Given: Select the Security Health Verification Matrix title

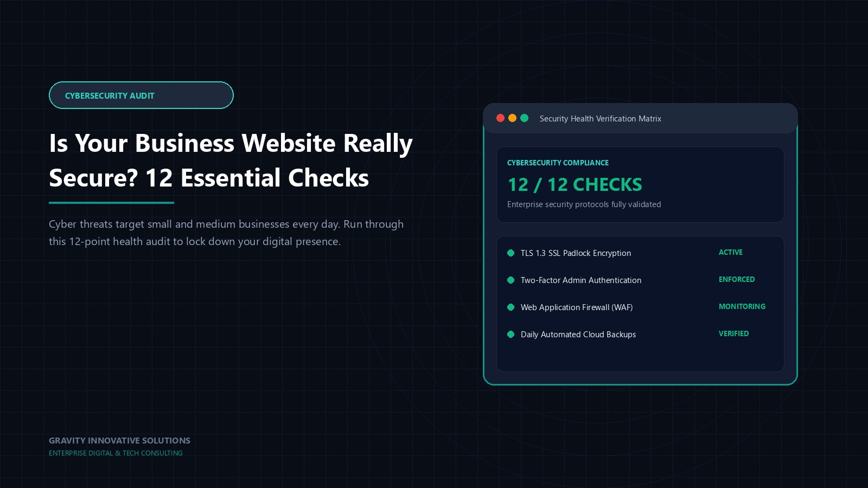Looking at the screenshot, I should (600, 119).
